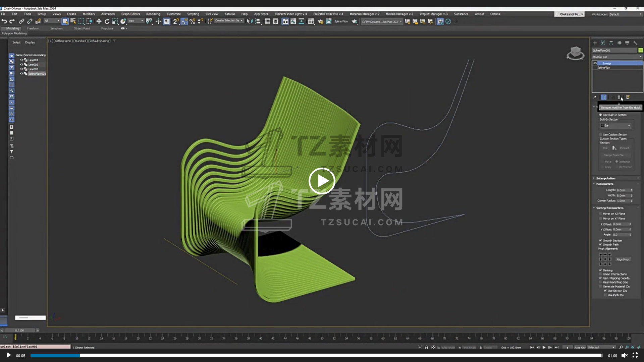Click the Pin Stack icon
644x362 pixels.
tap(595, 97)
